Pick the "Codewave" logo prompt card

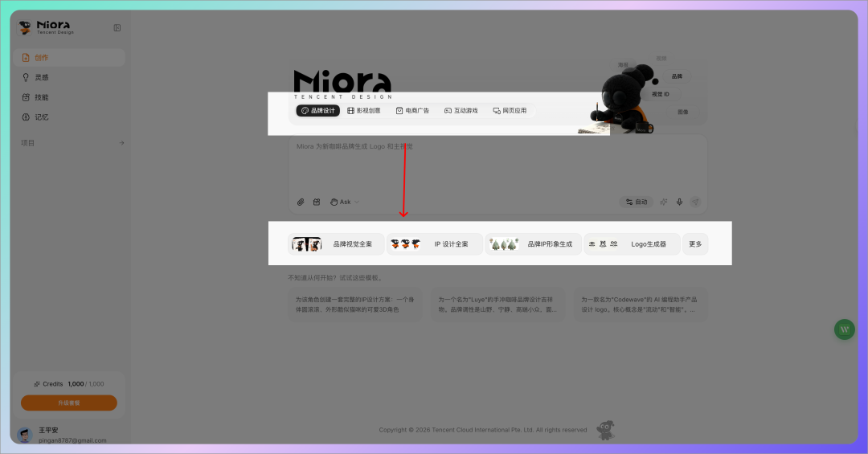[x=641, y=305]
